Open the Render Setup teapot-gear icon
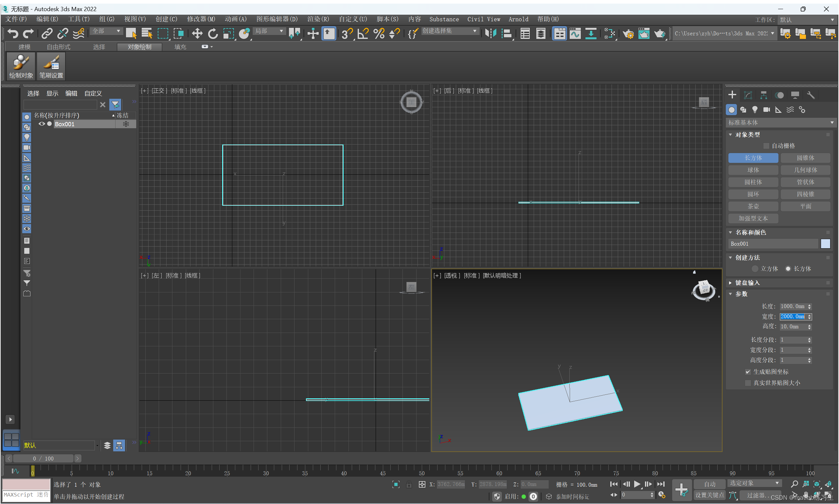Screen dimensions: 839x504 pos(628,33)
